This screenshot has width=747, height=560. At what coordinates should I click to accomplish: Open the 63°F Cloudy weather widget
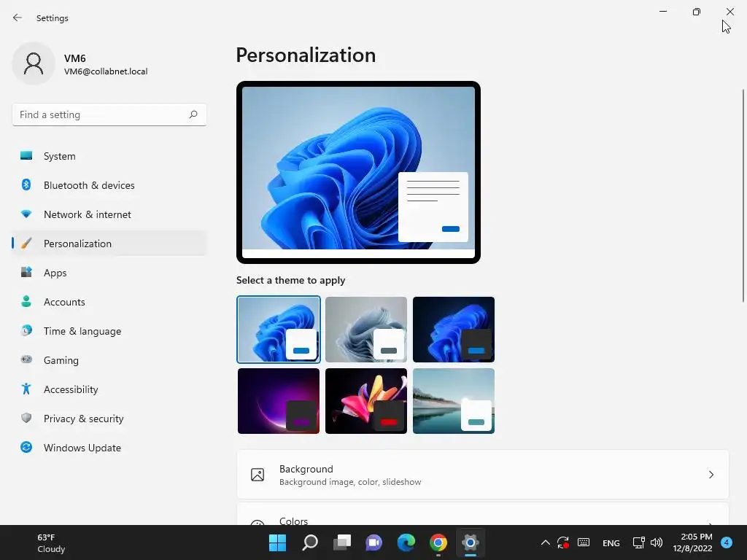coord(51,542)
